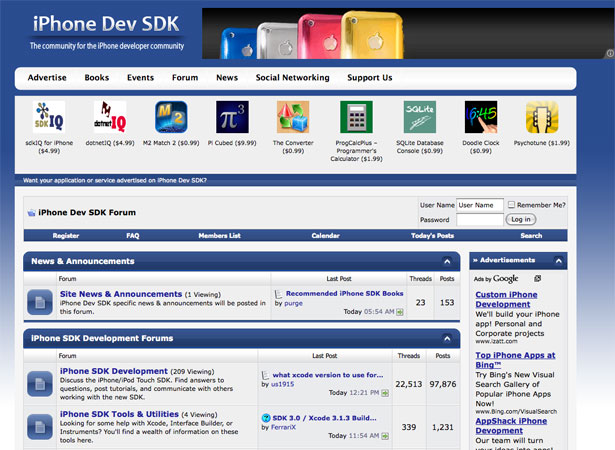
Task: Click the iPhone SDK Tools & Utilities folder icon
Action: [40, 426]
